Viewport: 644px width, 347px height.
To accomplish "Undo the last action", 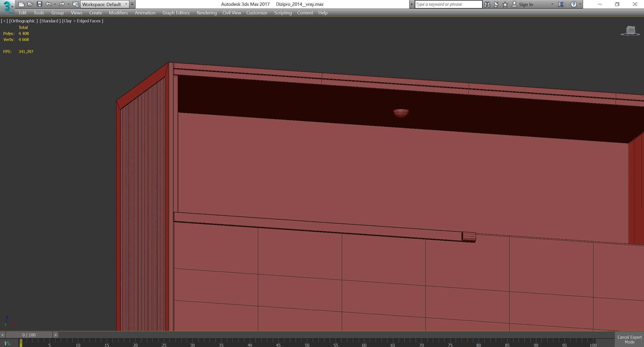I will click(x=48, y=4).
